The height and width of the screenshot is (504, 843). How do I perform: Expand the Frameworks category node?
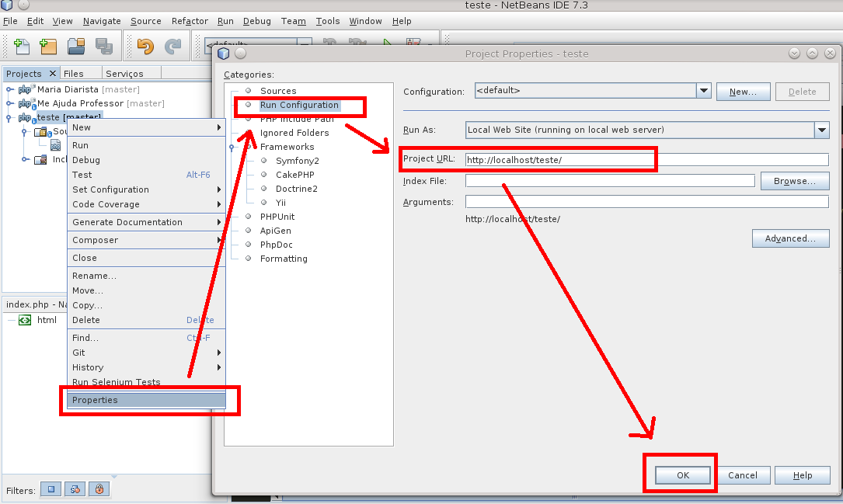232,148
